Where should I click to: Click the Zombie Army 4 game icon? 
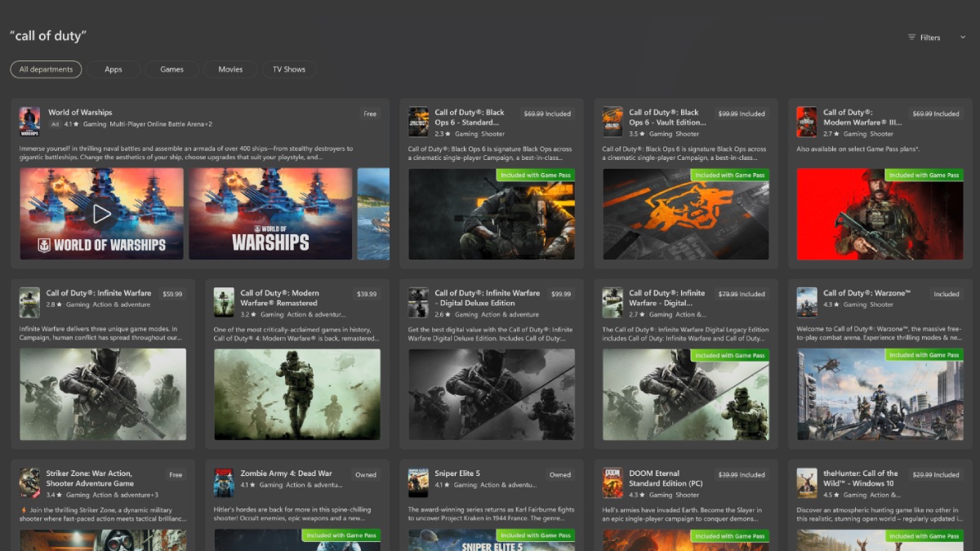tap(224, 482)
